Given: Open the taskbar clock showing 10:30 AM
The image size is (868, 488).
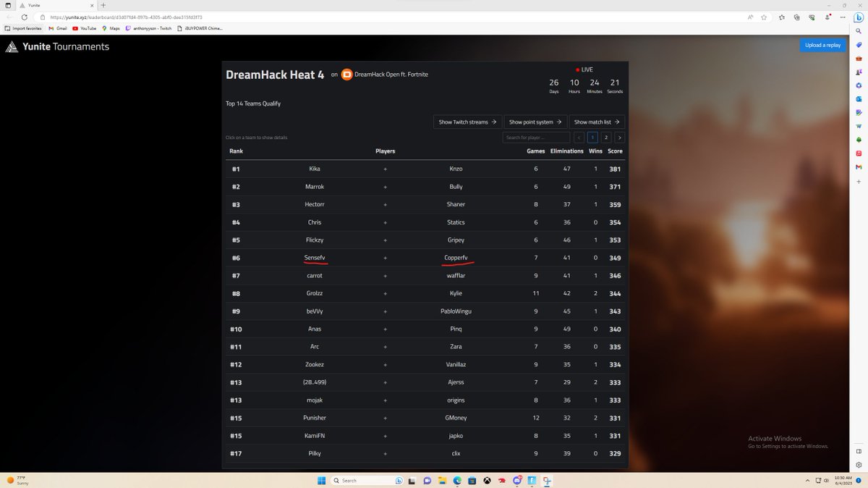Looking at the screenshot, I should click(843, 480).
